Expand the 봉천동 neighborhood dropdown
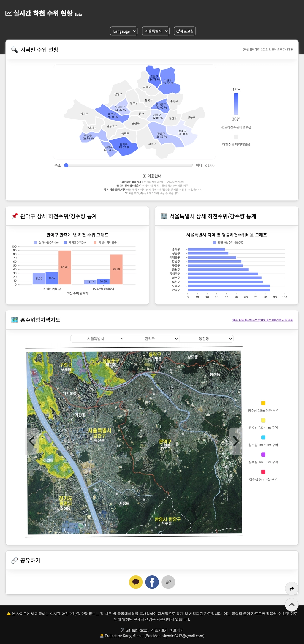Viewport: 304px width, 644px height. 206,338
